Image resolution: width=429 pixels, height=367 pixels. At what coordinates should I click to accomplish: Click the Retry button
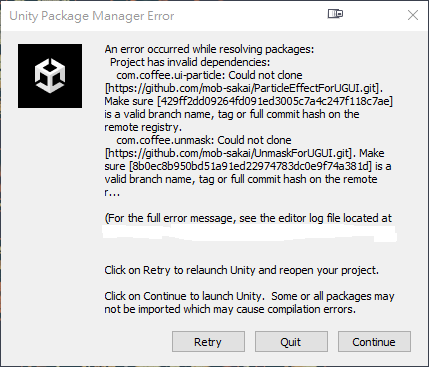[208, 342]
